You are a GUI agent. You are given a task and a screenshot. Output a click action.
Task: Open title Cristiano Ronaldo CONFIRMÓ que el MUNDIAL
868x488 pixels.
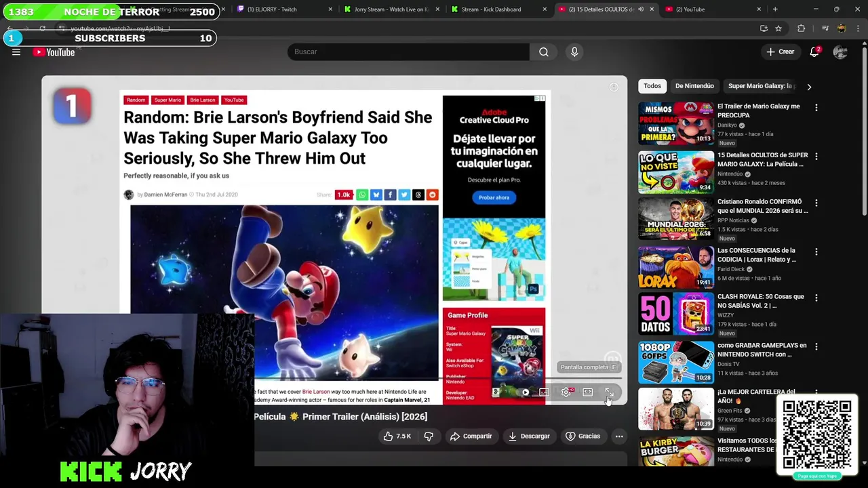[x=763, y=206]
